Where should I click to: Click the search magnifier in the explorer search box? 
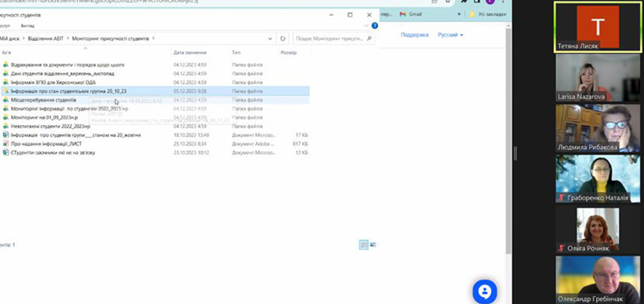click(x=370, y=38)
